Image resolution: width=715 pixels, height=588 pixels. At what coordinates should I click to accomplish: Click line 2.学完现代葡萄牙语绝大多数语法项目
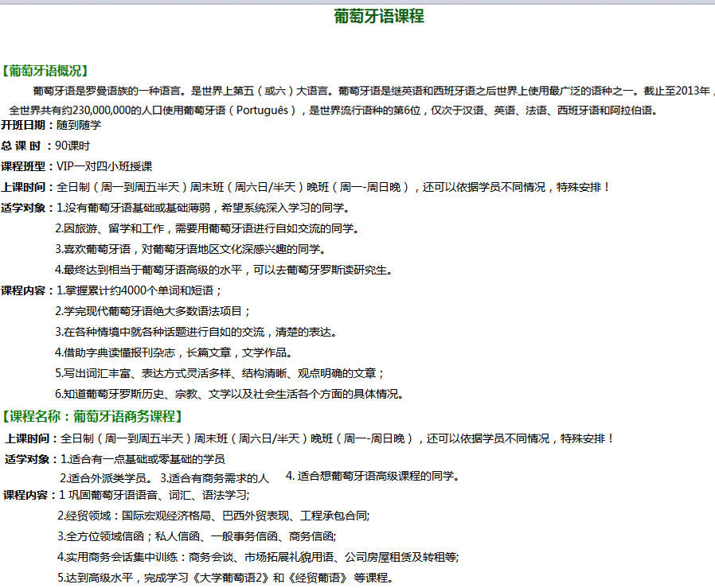pos(153,311)
